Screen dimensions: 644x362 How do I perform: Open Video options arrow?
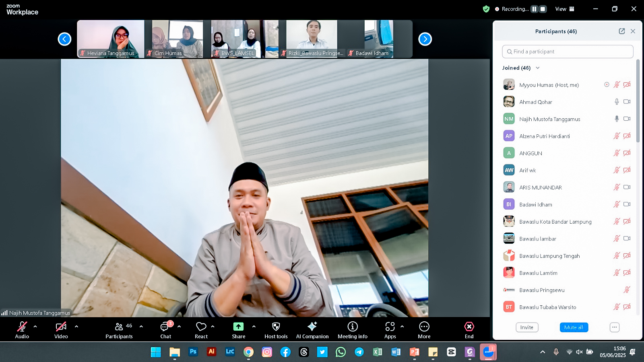pos(76,326)
